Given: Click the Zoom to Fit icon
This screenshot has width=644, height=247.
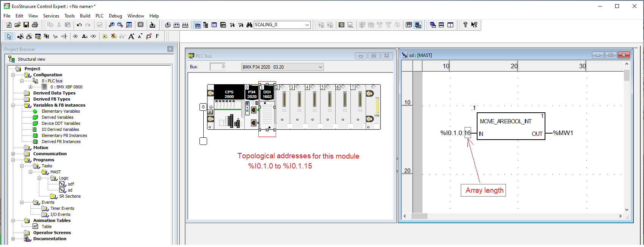Looking at the screenshot, I should pos(129,25).
